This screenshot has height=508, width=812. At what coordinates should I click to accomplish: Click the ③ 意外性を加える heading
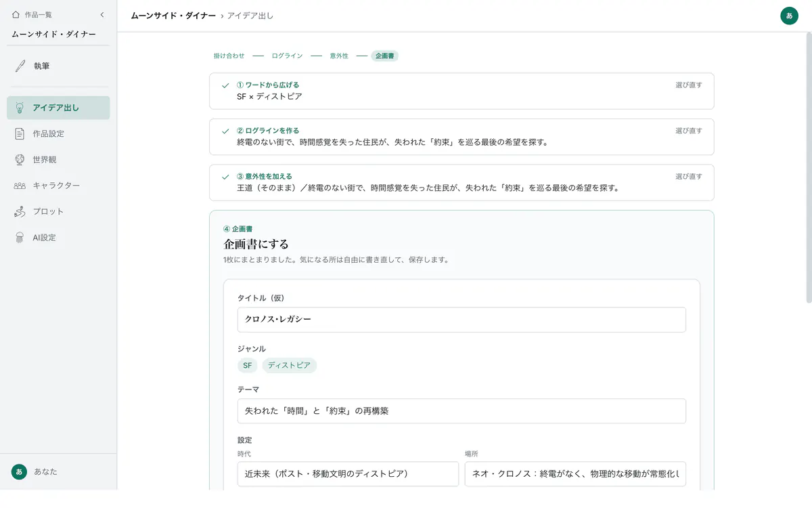click(265, 176)
